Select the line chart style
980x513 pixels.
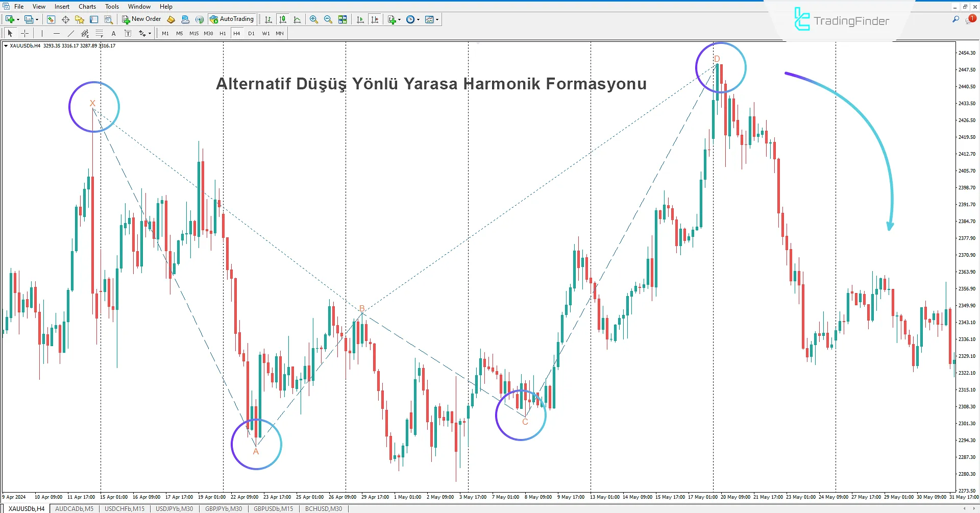[x=298, y=19]
